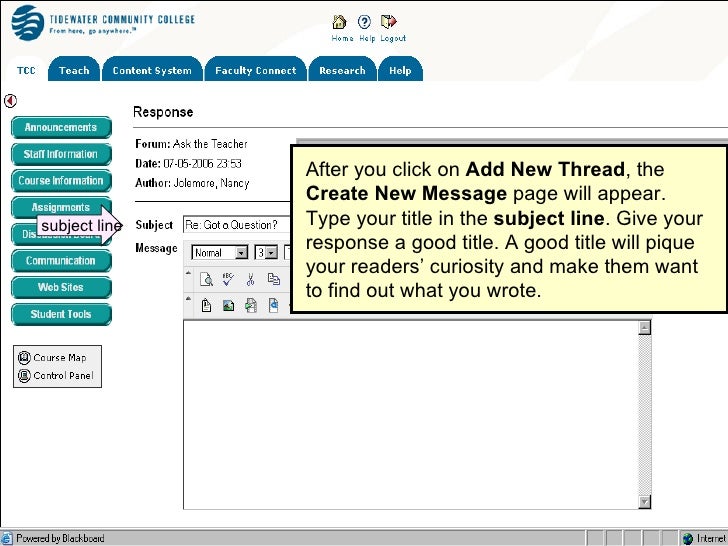The height and width of the screenshot is (546, 728).
Task: Click the 'Forum: Ask the Teacher' text
Action: (x=191, y=144)
